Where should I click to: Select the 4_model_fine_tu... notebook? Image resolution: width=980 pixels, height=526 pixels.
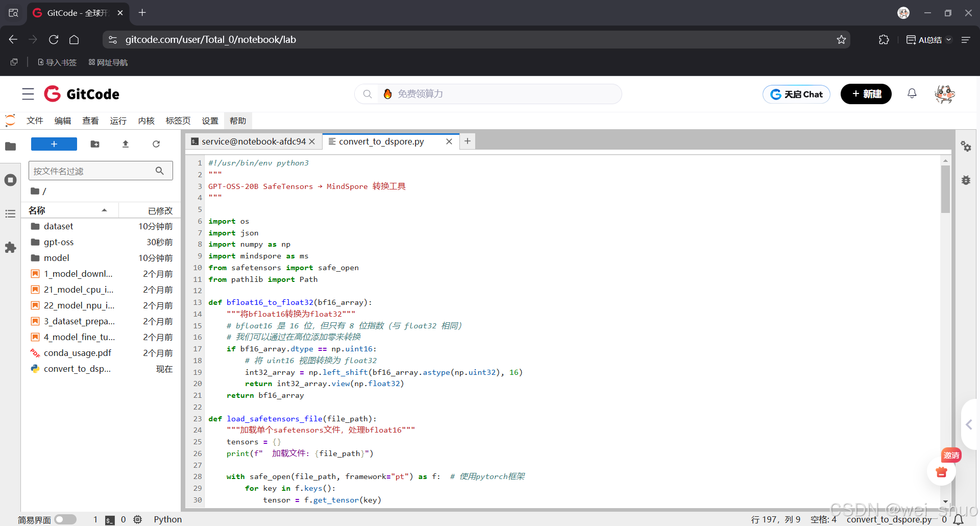(x=101, y=337)
